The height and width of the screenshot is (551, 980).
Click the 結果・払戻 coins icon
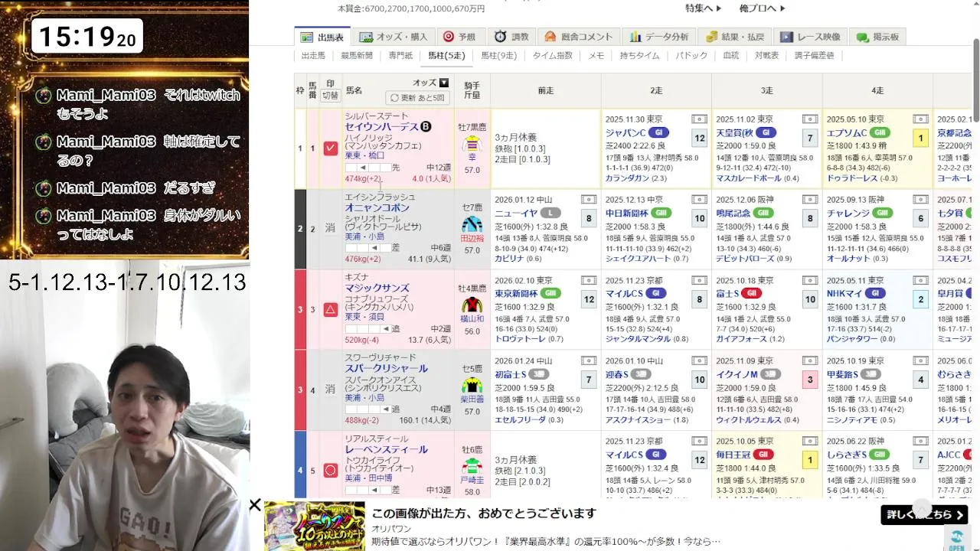pos(711,37)
